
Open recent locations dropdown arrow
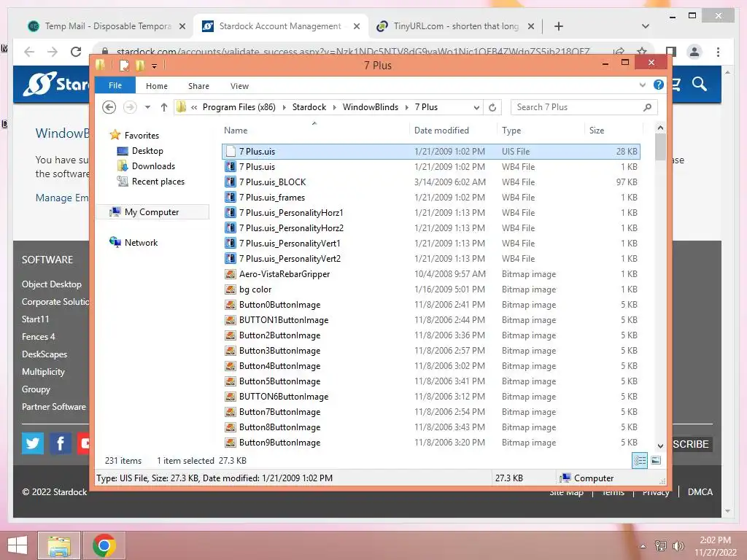(x=147, y=107)
